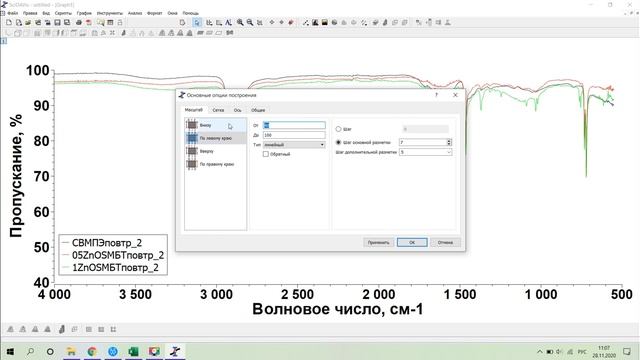Open File Explorer from taskbar
Viewport: 640px width, 360px height.
point(71,351)
